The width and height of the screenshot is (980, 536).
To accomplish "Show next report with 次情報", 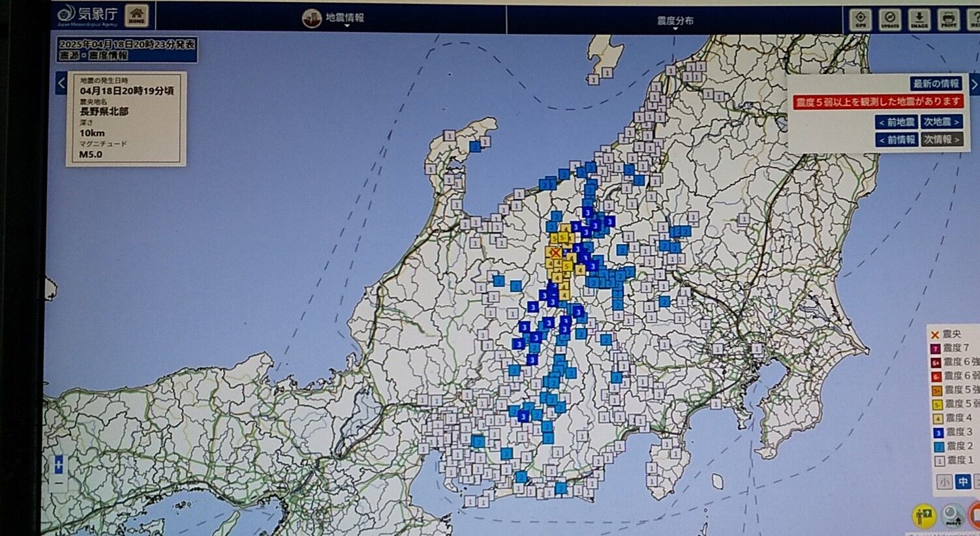I will tap(942, 140).
